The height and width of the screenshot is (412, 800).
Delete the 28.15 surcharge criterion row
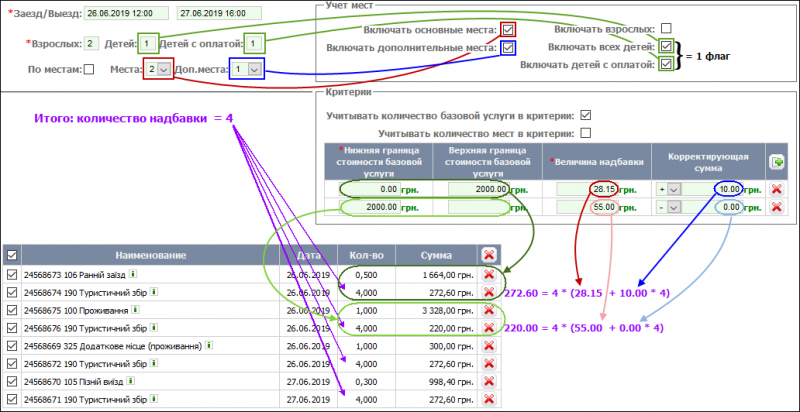[774, 188]
